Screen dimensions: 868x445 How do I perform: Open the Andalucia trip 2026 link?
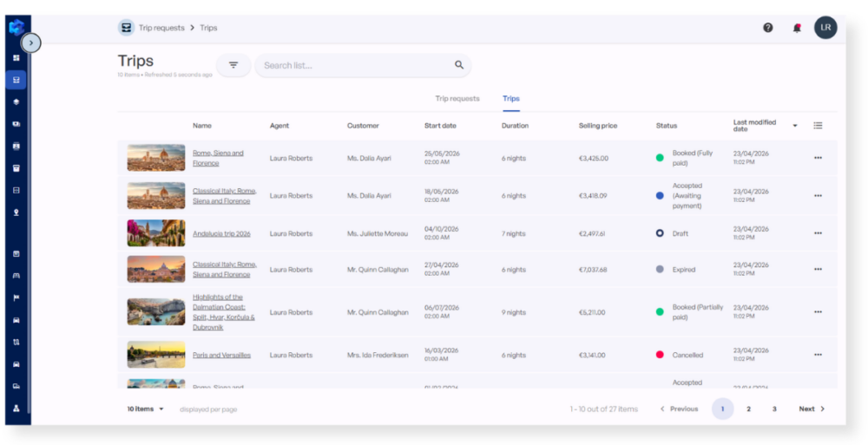click(x=221, y=233)
